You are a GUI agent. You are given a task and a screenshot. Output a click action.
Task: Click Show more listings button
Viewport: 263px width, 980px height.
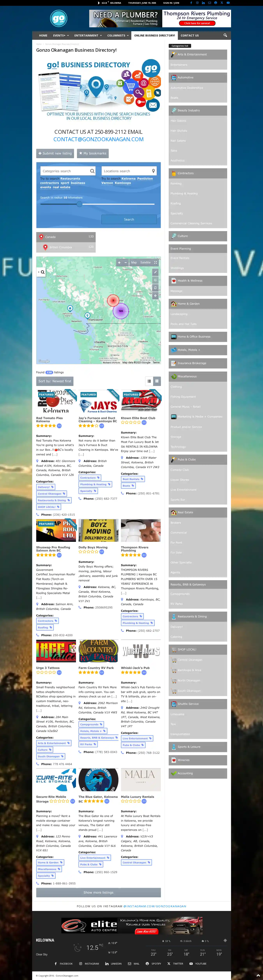click(x=98, y=892)
